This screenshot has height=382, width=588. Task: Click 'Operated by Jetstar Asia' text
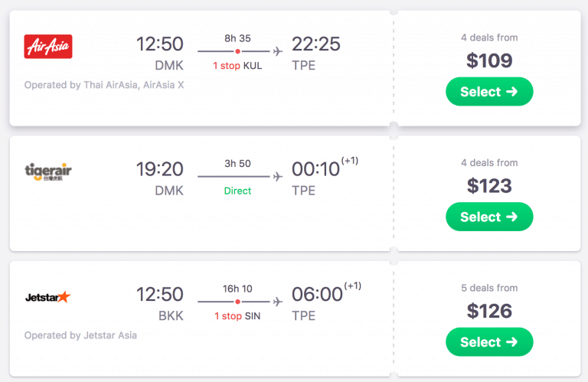pyautogui.click(x=80, y=335)
